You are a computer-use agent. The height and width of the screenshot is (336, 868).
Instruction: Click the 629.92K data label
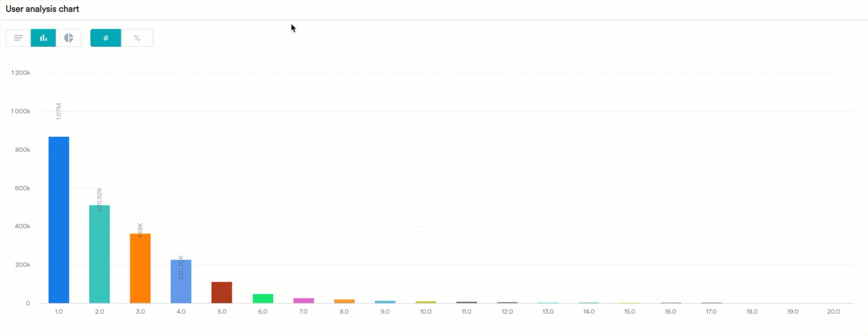[x=100, y=199]
